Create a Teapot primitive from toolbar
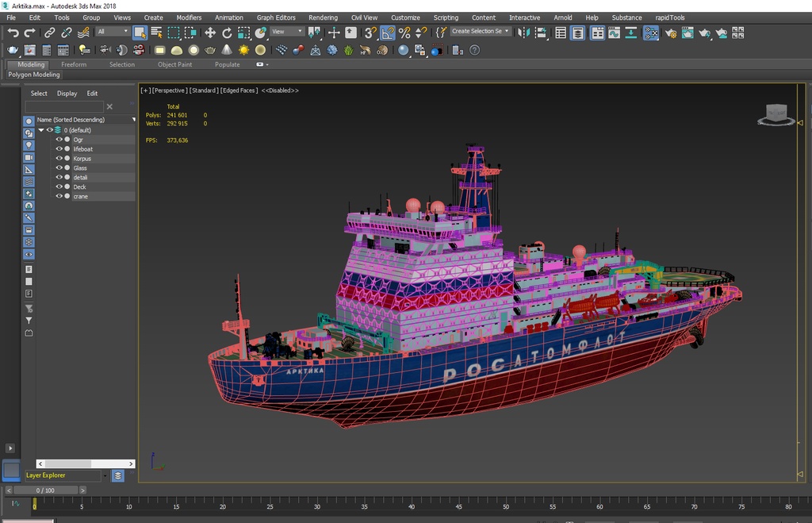Image resolution: width=812 pixels, height=523 pixels. click(209, 50)
